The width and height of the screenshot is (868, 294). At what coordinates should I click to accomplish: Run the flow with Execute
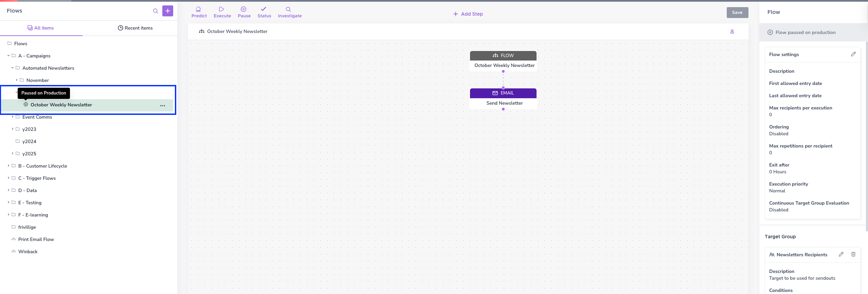click(222, 12)
